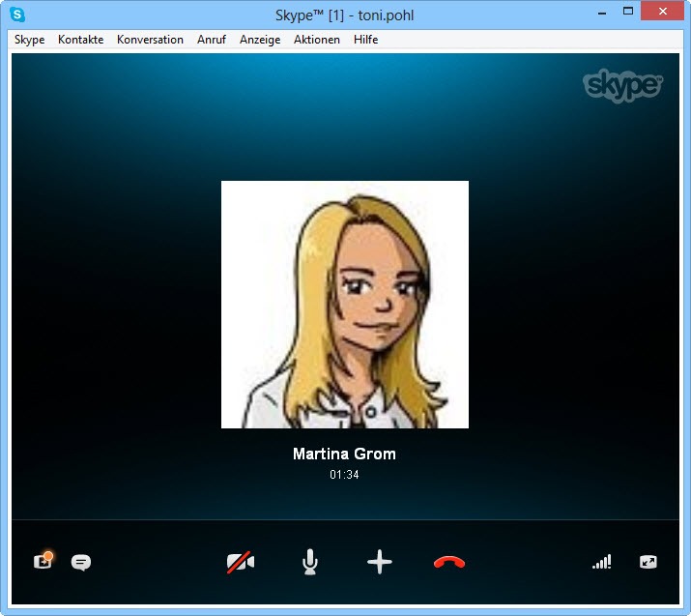Expand the Konversation menu
The height and width of the screenshot is (616, 691).
pos(150,40)
